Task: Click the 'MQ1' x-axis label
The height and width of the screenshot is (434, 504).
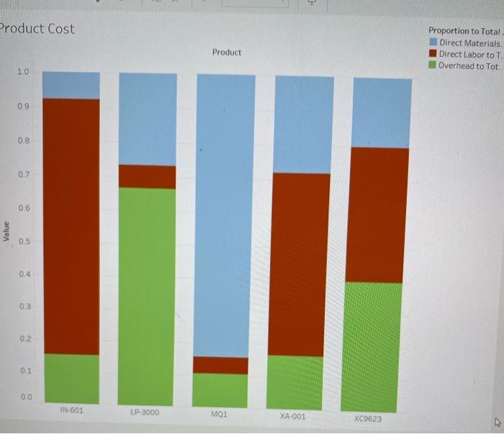Action: coord(219,415)
